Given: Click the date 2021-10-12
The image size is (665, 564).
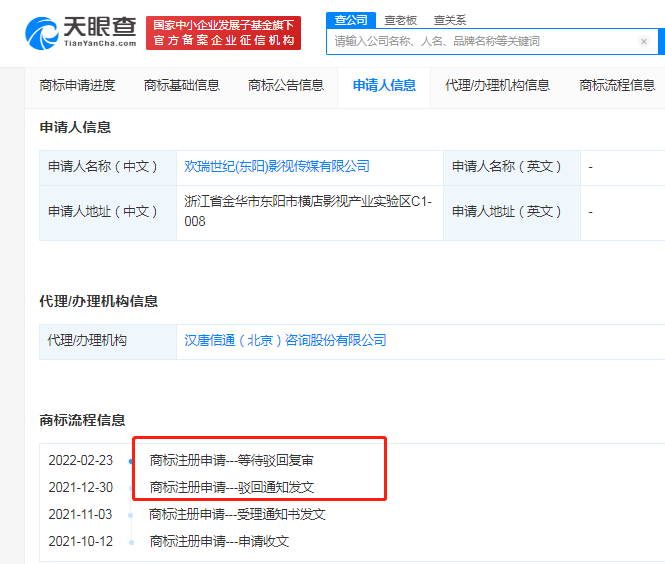Looking at the screenshot, I should click(x=81, y=542).
